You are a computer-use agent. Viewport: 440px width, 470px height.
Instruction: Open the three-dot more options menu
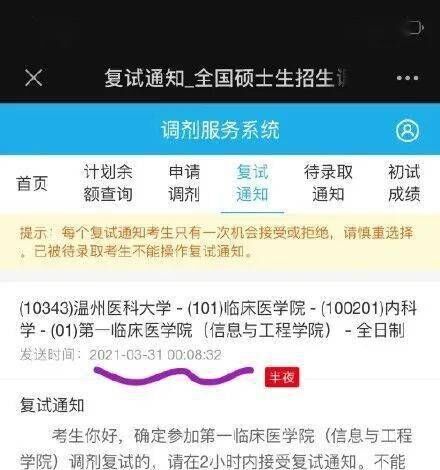coord(407,78)
